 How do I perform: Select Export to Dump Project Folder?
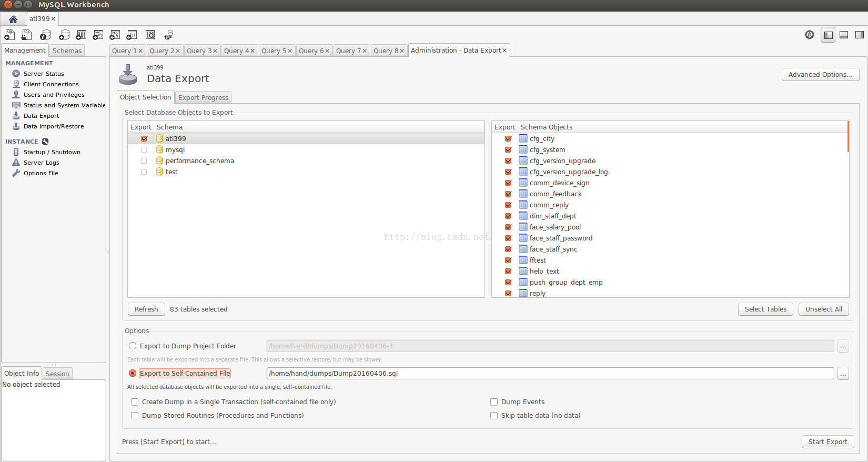(133, 346)
